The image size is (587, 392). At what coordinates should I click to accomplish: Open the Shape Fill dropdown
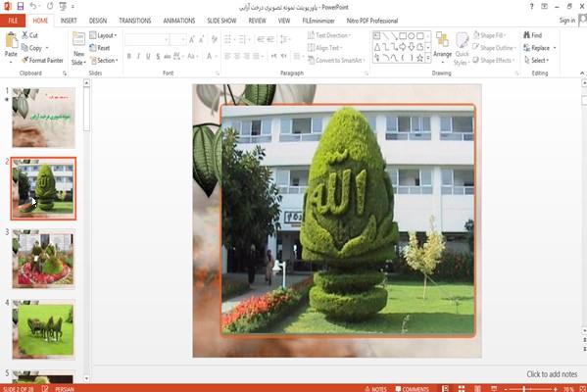pos(490,35)
